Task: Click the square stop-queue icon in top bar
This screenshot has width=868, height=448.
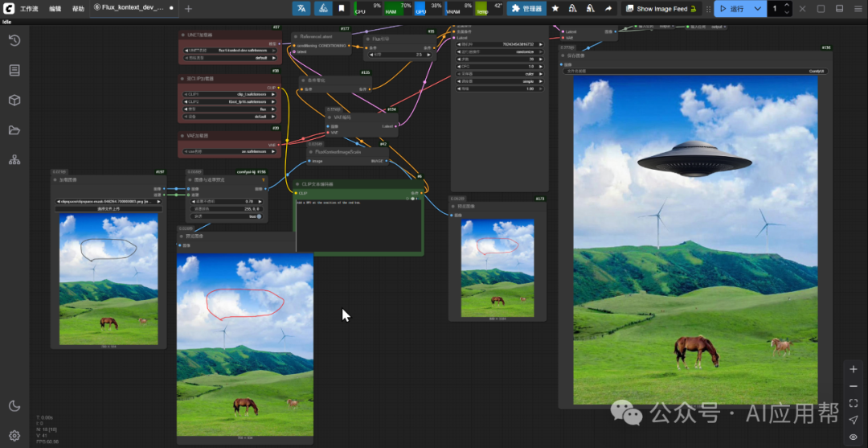Action: pyautogui.click(x=821, y=8)
